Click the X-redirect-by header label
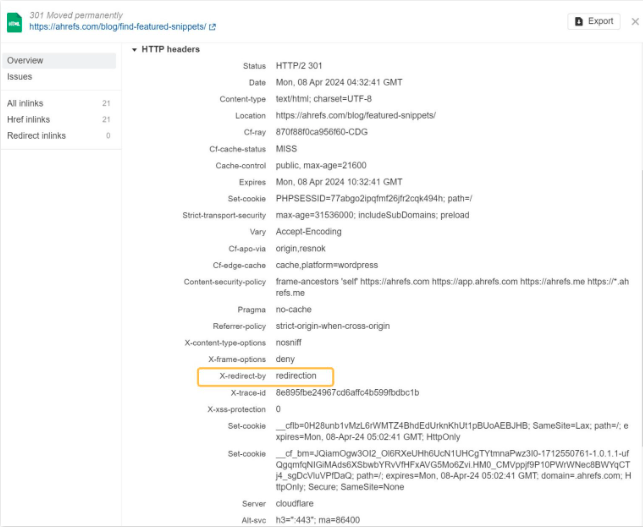Viewport: 643px width, 527px height. [x=242, y=376]
